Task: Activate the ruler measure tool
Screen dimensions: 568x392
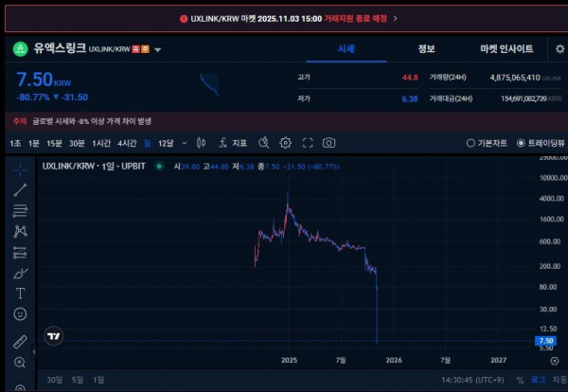Action: [20, 342]
